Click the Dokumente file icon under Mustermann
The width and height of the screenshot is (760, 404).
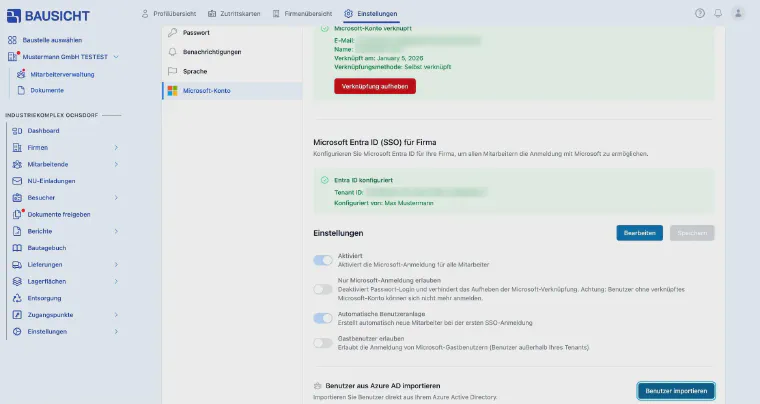[21, 90]
